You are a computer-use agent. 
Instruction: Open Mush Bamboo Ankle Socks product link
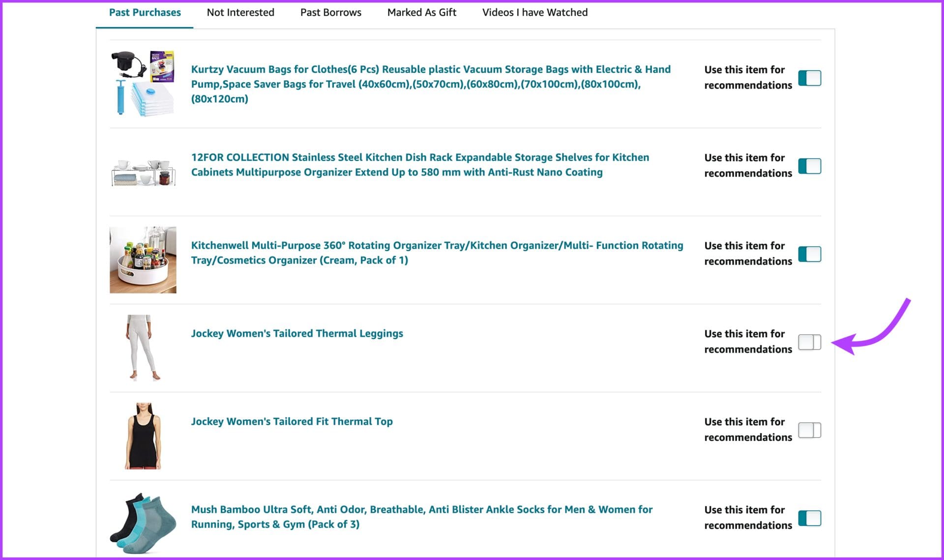(x=422, y=517)
